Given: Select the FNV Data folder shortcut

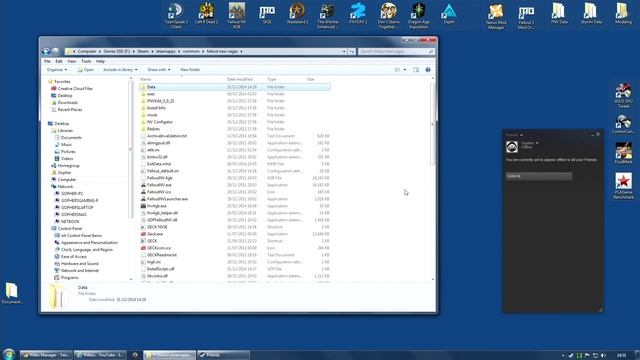Looking at the screenshot, I should [x=559, y=14].
